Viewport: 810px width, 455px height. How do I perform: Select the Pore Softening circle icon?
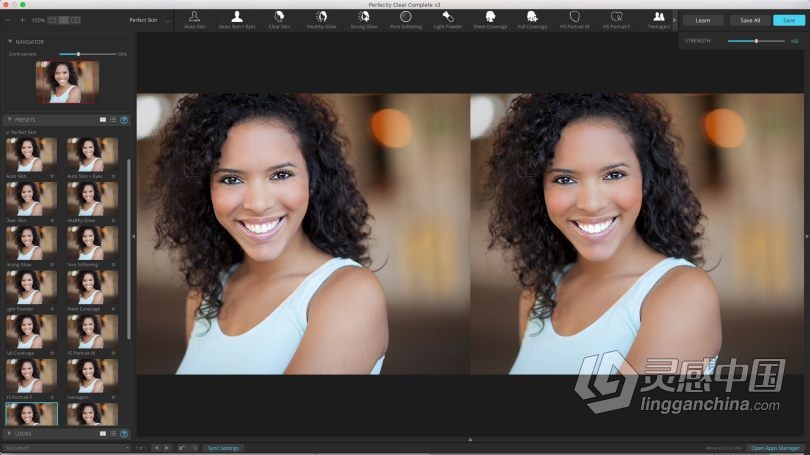(406, 20)
